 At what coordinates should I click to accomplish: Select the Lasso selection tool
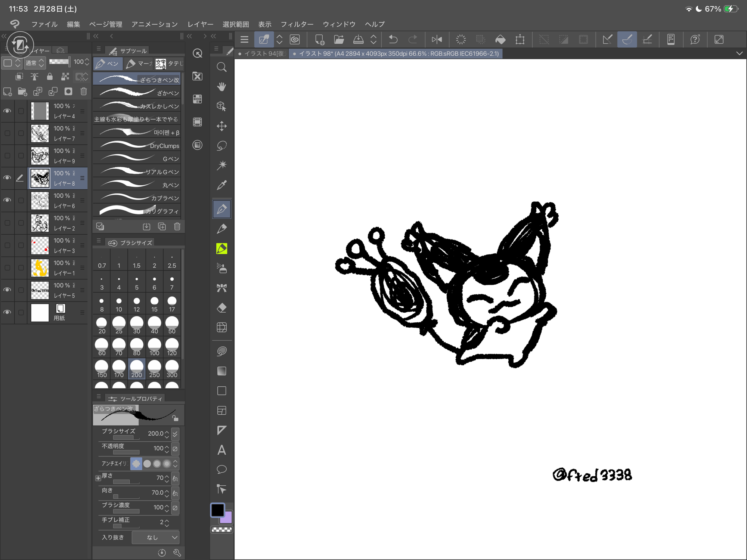[x=221, y=146]
